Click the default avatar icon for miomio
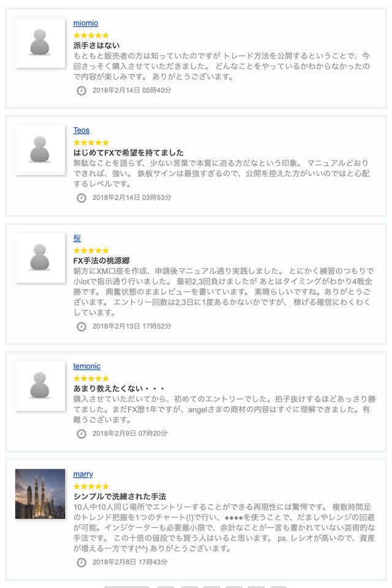The width and height of the screenshot is (392, 588). pos(40,43)
